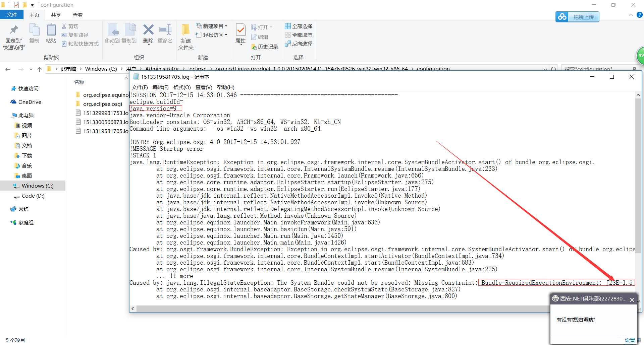Click Notepad horizontal scrollbar left arrow
Screen dimensions: 644x345
[x=133, y=308]
